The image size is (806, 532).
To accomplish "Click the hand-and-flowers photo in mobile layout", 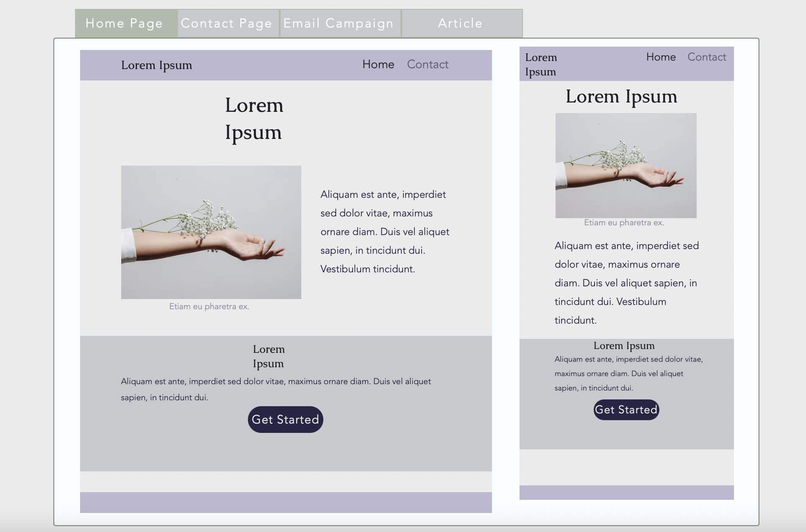I will pyautogui.click(x=625, y=165).
